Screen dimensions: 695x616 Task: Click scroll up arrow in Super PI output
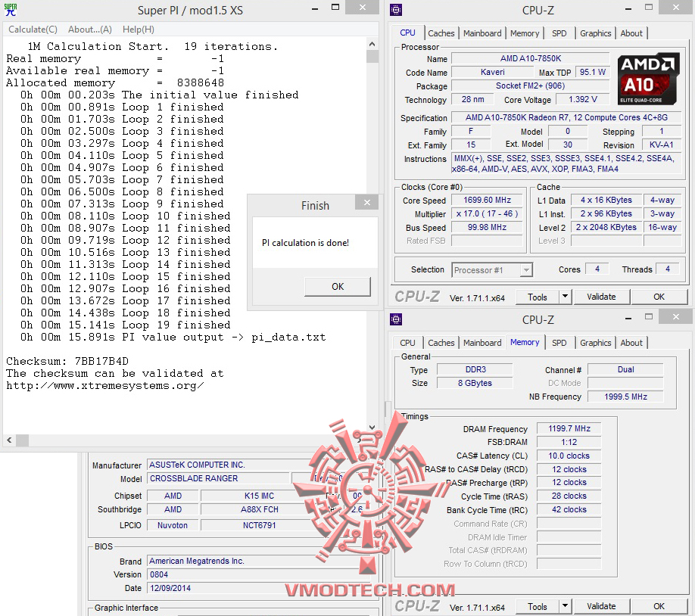point(372,44)
